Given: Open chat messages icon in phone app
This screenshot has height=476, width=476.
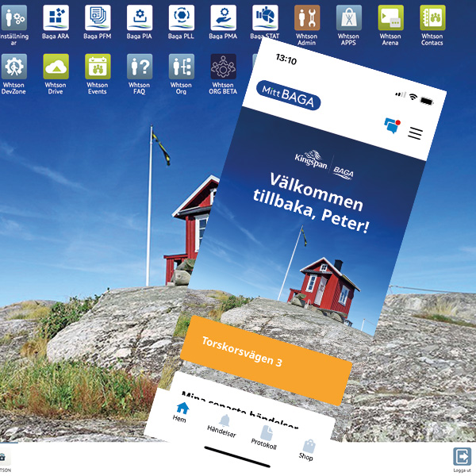Looking at the screenshot, I should click(x=392, y=125).
